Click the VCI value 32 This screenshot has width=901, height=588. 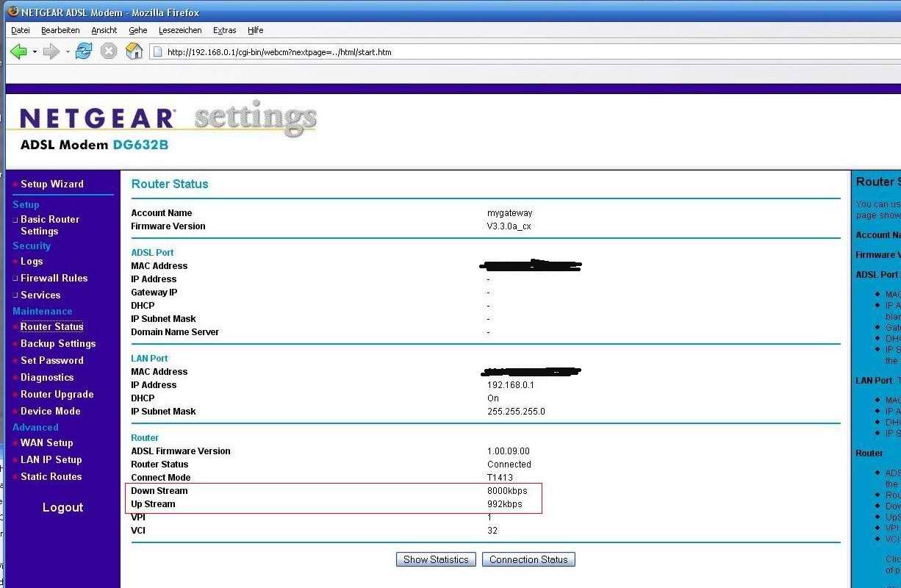tap(492, 531)
